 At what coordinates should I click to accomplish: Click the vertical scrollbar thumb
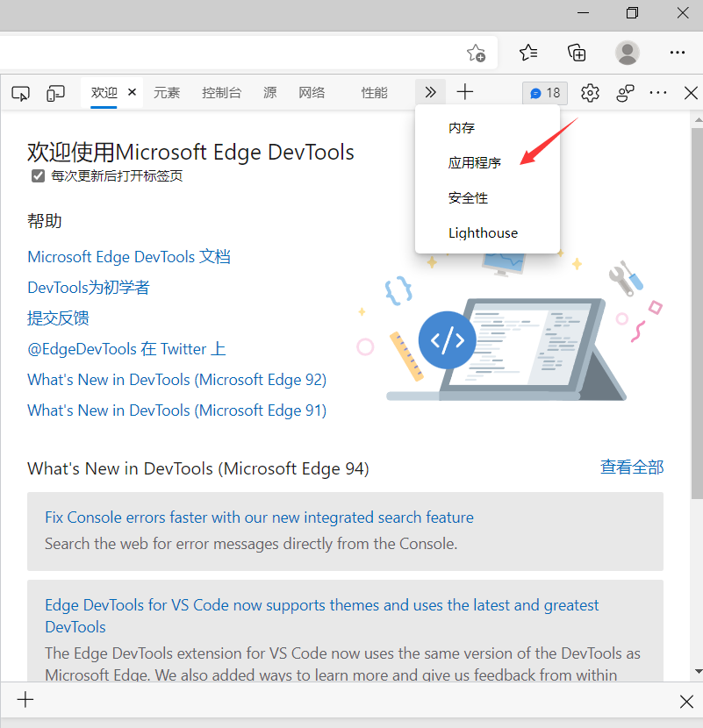tap(697, 313)
